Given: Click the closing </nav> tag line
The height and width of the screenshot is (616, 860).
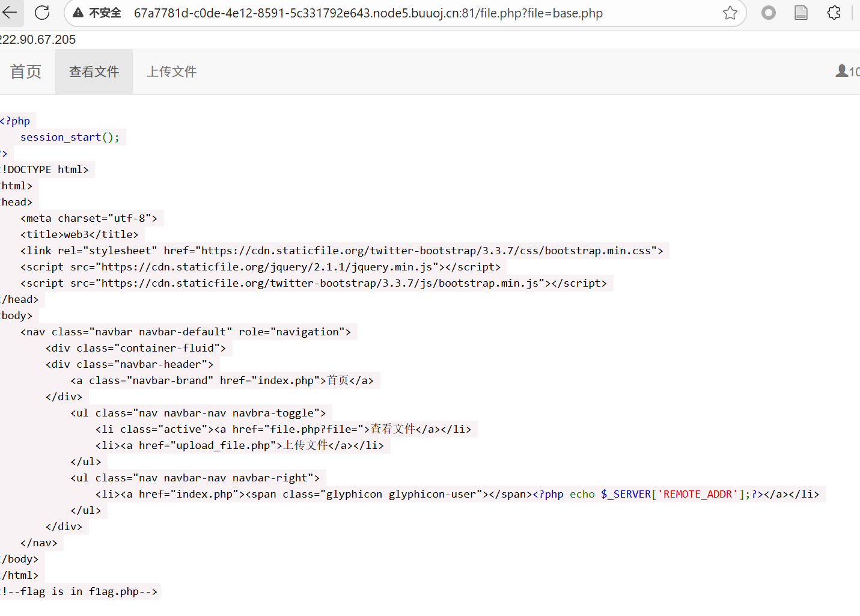Looking at the screenshot, I should 39,543.
